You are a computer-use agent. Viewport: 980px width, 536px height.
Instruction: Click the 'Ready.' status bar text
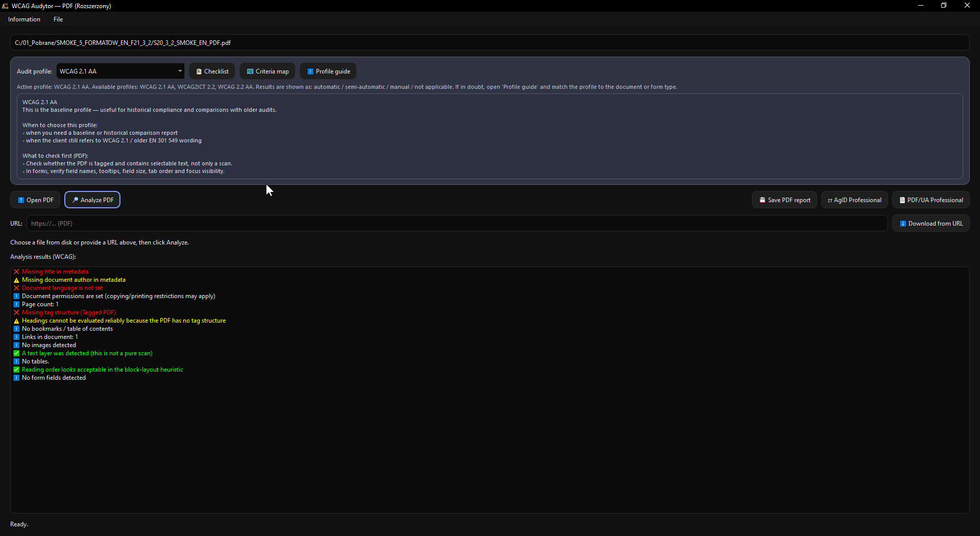pyautogui.click(x=19, y=524)
